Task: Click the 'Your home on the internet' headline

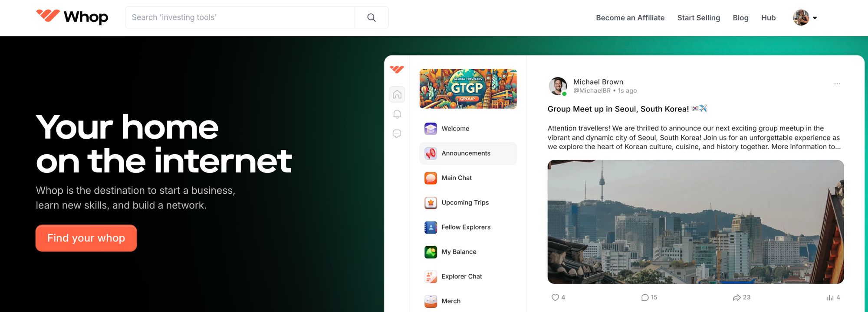Action: [x=164, y=143]
